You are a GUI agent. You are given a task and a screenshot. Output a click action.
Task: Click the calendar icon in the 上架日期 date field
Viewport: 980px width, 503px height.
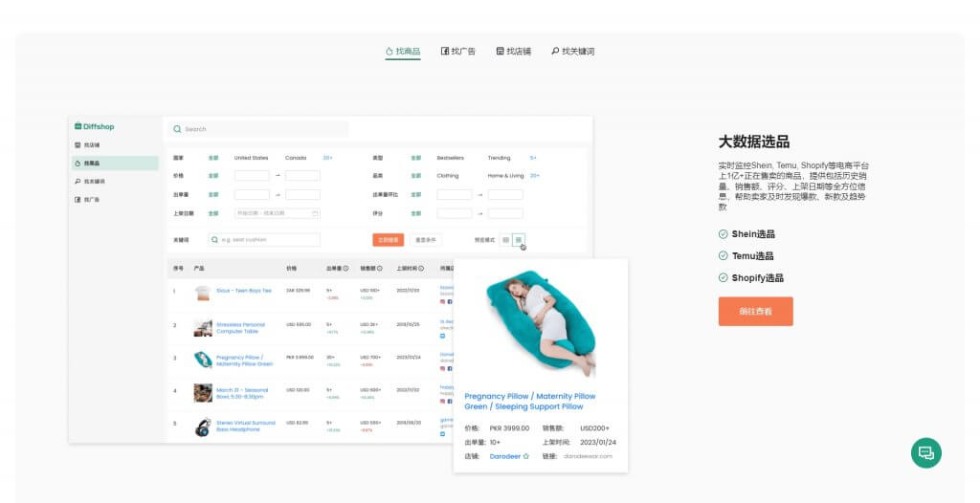tap(315, 213)
